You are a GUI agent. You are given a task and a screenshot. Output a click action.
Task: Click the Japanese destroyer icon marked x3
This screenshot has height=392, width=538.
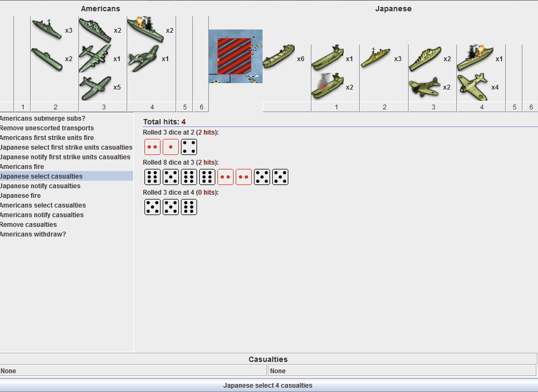pos(375,58)
